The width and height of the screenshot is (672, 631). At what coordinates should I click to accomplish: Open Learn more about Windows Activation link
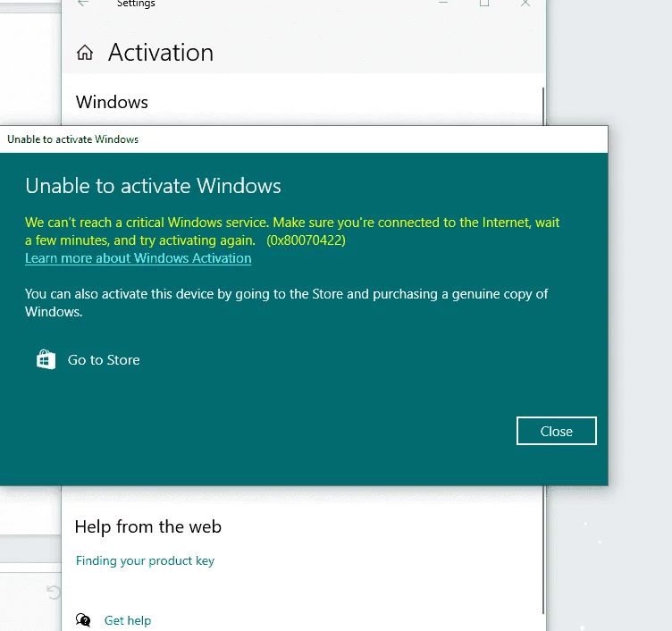click(x=138, y=258)
